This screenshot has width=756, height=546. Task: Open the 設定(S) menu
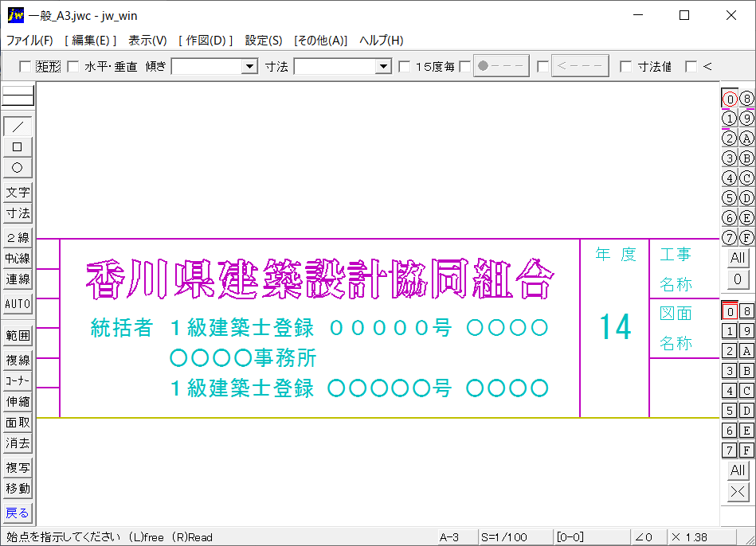click(264, 41)
